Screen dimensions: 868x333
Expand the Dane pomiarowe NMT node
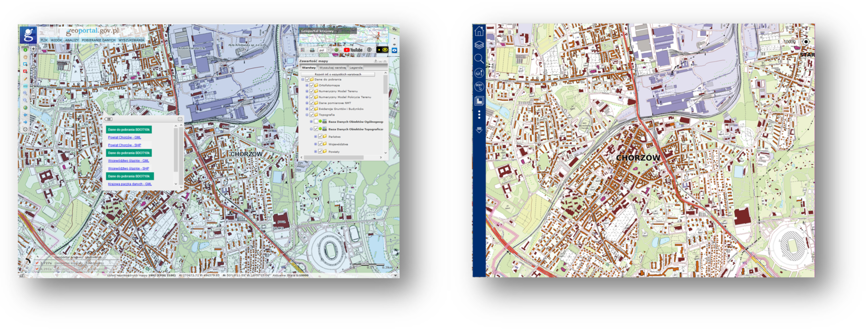[x=307, y=103]
